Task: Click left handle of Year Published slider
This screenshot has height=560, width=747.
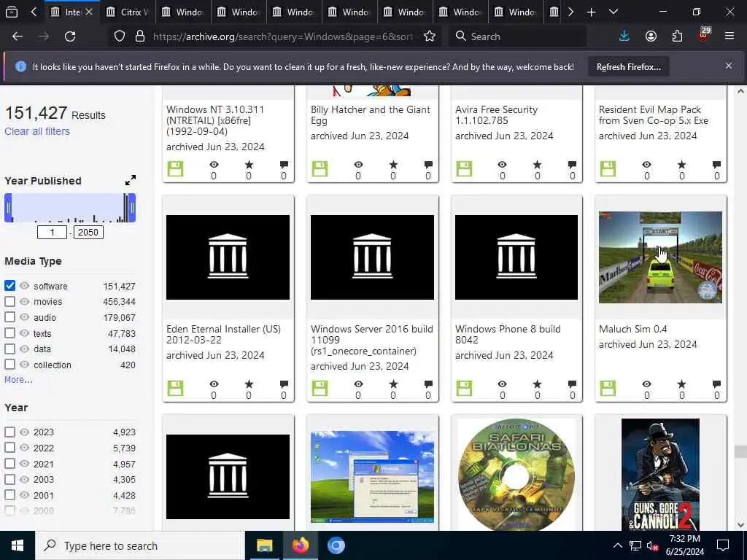Action: tap(8, 208)
